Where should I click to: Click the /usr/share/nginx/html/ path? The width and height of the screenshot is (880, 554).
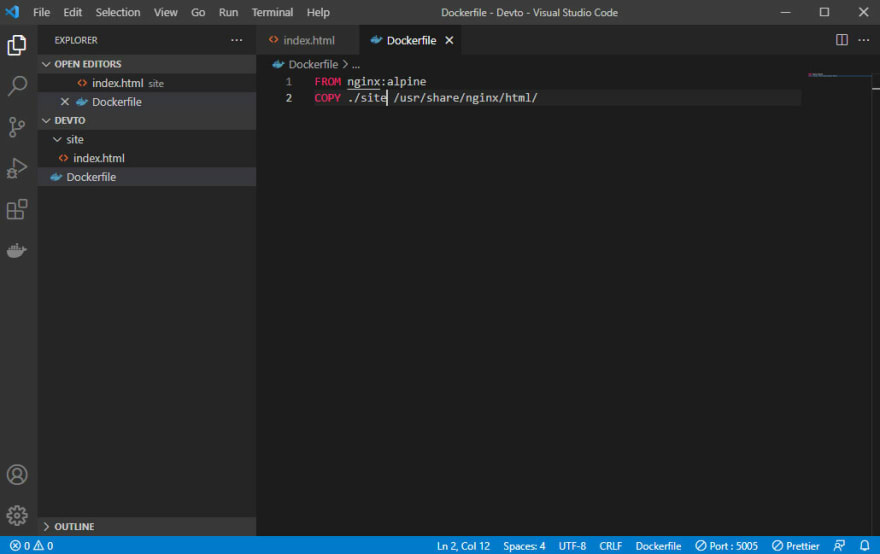(x=466, y=98)
